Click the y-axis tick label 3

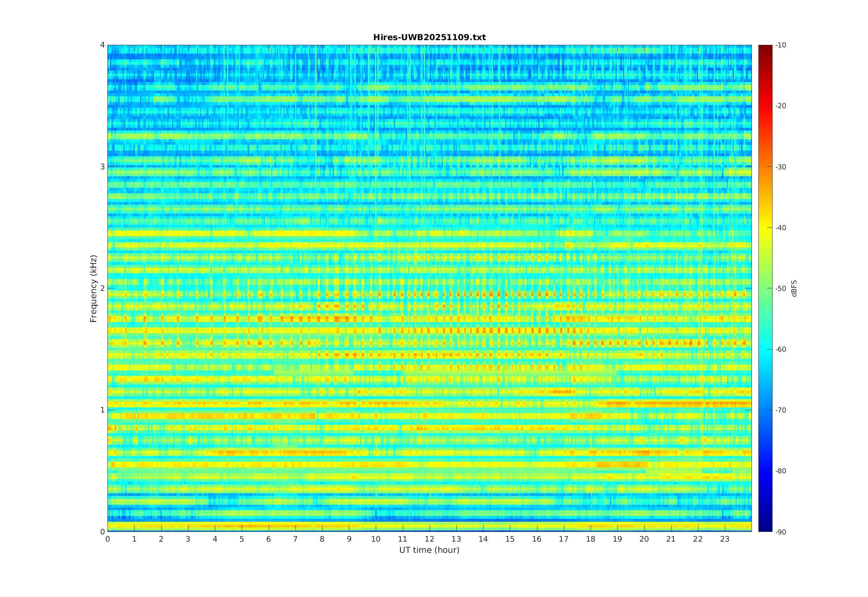coord(102,167)
